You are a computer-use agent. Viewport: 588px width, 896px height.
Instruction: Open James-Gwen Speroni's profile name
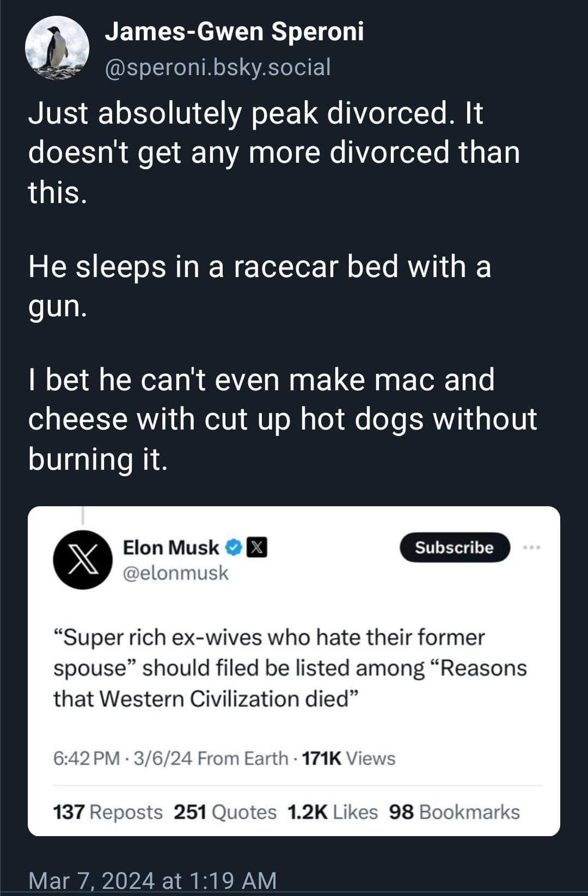(x=234, y=32)
